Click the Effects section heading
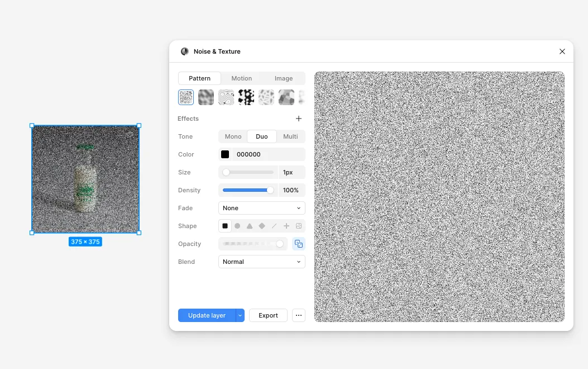Viewport: 588px width, 369px height. [x=188, y=119]
